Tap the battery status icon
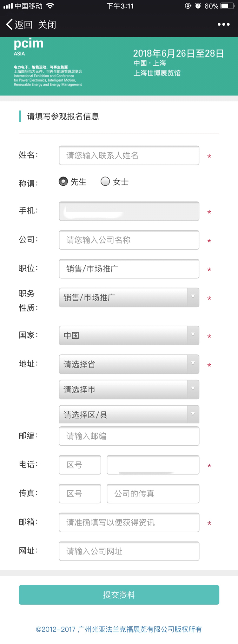238x644 pixels. coord(227,6)
